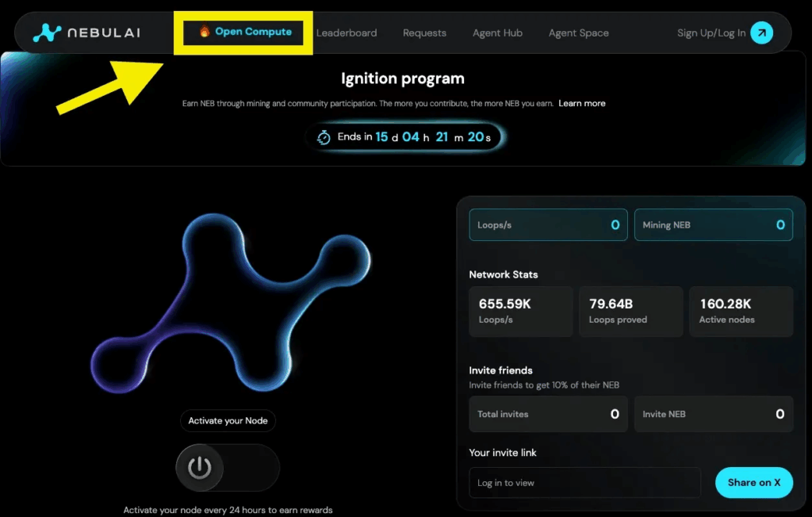Click the Ignition program heading
Screen dimensions: 812x517
[x=403, y=79]
